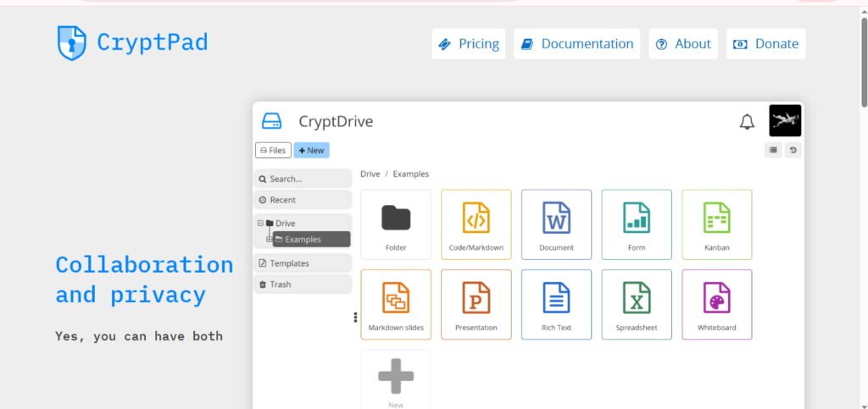Select the Examples folder in tree
The image size is (868, 409).
click(x=312, y=240)
